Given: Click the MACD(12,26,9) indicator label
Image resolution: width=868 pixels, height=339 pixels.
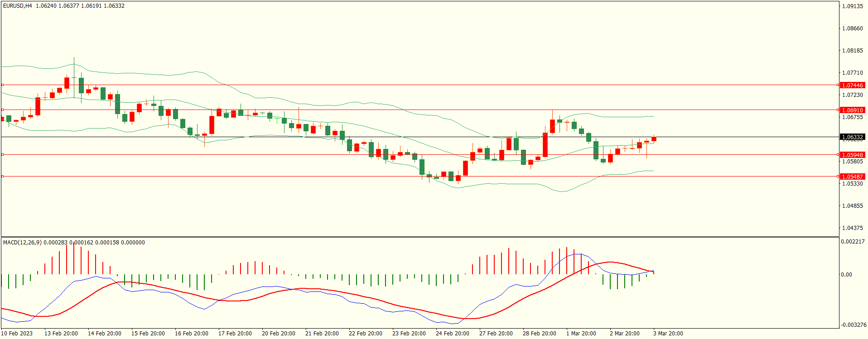Looking at the screenshot, I should click(x=22, y=243).
